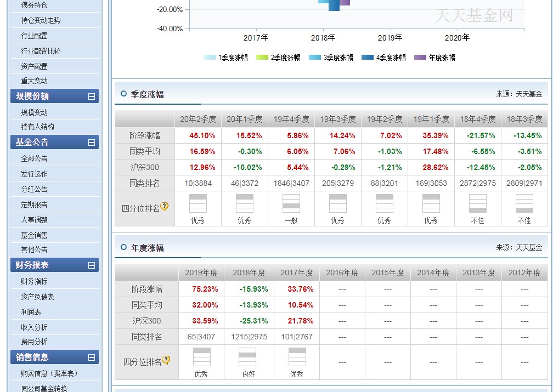Viewport: 553px width, 392px height.
Task: Click the circle bullet icon beside the 年度涨幅 heading
Action: [x=123, y=247]
